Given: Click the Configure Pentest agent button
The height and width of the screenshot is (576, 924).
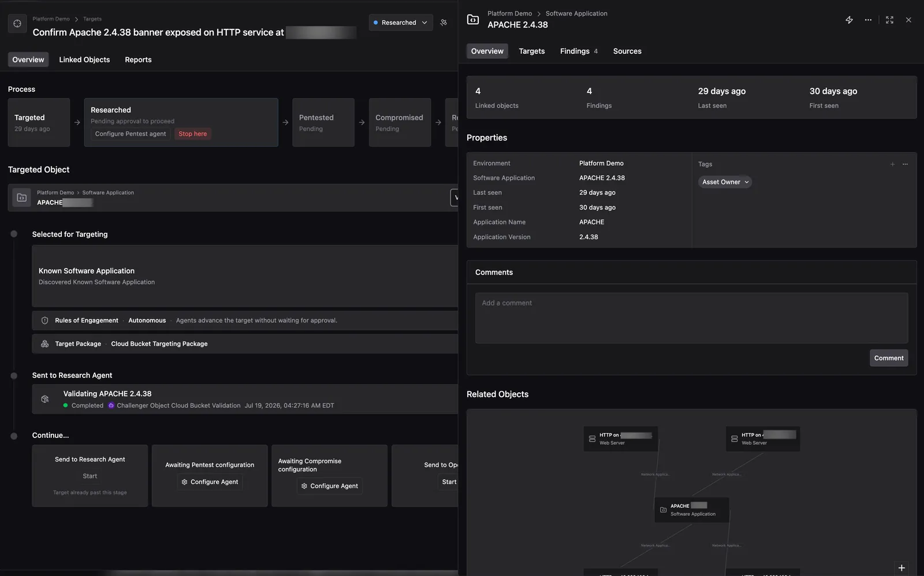Looking at the screenshot, I should (x=131, y=133).
